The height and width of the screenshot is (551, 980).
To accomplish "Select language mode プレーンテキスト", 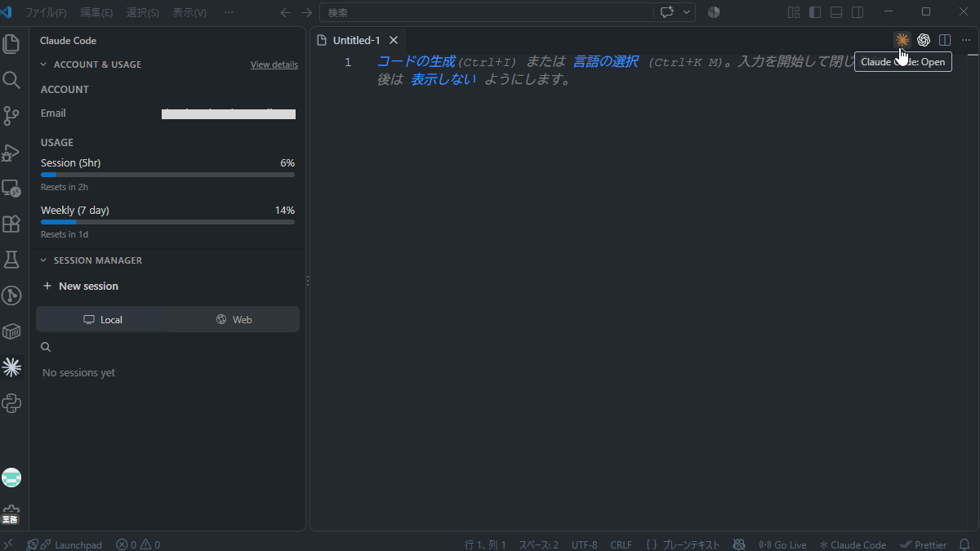I will pos(684,544).
